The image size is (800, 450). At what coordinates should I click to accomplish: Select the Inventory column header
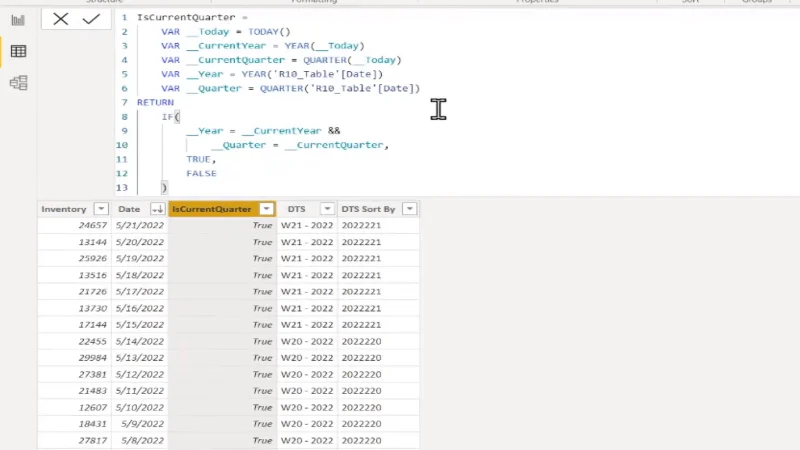tap(64, 209)
